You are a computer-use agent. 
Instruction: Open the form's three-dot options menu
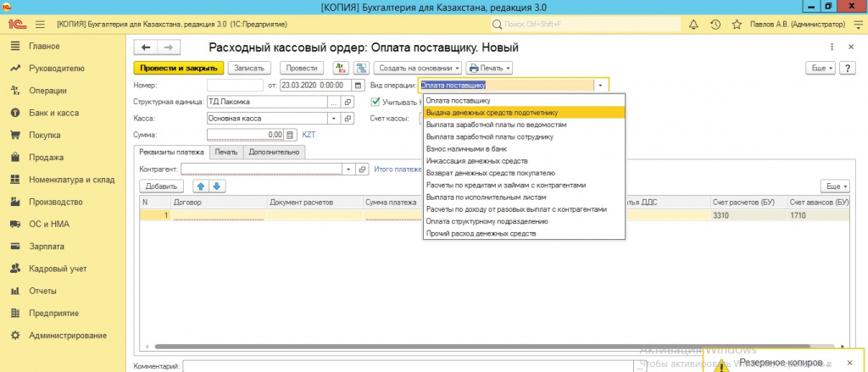click(x=832, y=47)
